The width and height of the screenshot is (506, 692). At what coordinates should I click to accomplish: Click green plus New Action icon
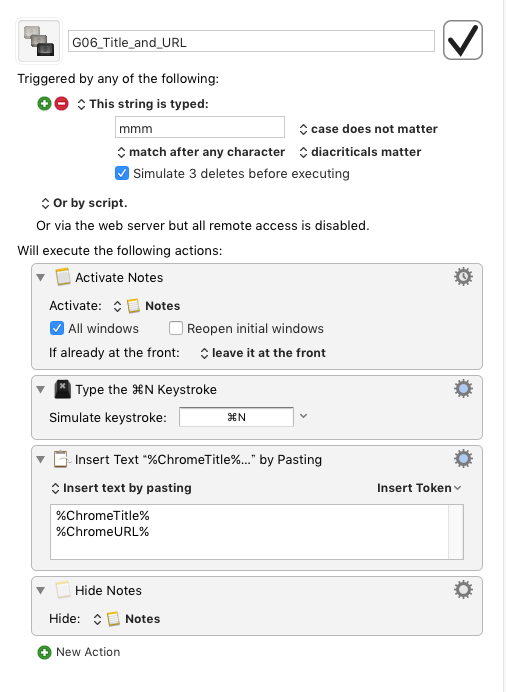[x=44, y=652]
